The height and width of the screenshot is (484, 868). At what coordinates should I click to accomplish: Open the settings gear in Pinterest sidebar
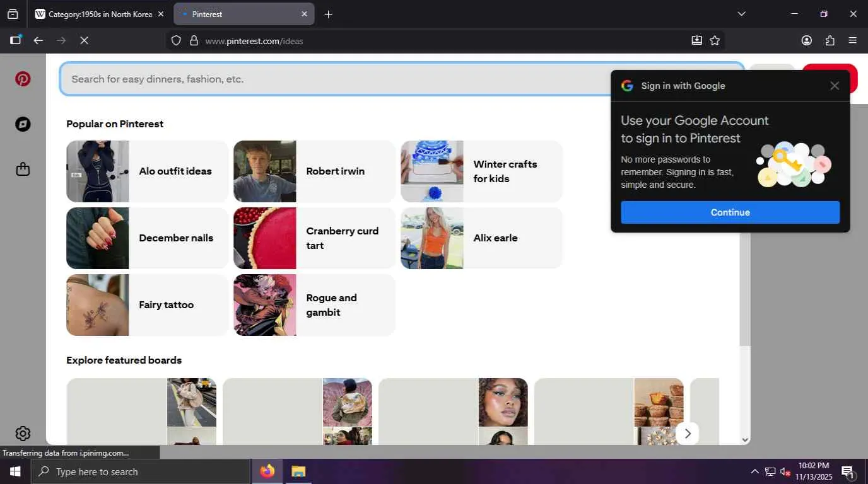click(x=23, y=434)
